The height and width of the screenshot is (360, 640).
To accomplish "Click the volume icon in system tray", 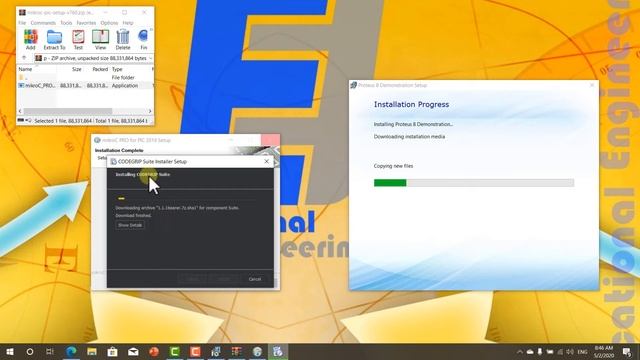I will [570, 352].
